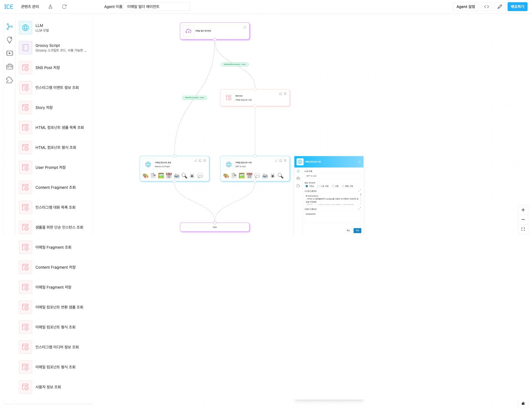Image resolution: width=532 pixels, height=412 pixels.
Task: Open the LLM 모델 GPT 5-mini dropdown
Action: tap(333, 176)
